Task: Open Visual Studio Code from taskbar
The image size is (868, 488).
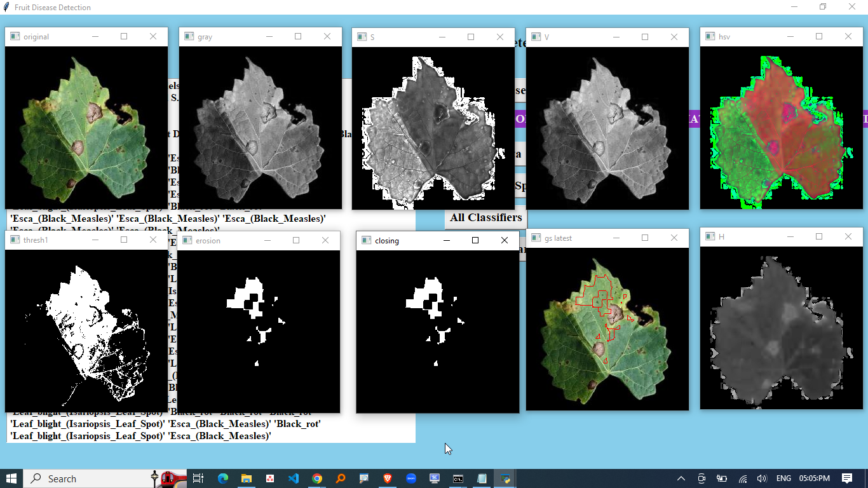Action: (x=293, y=478)
